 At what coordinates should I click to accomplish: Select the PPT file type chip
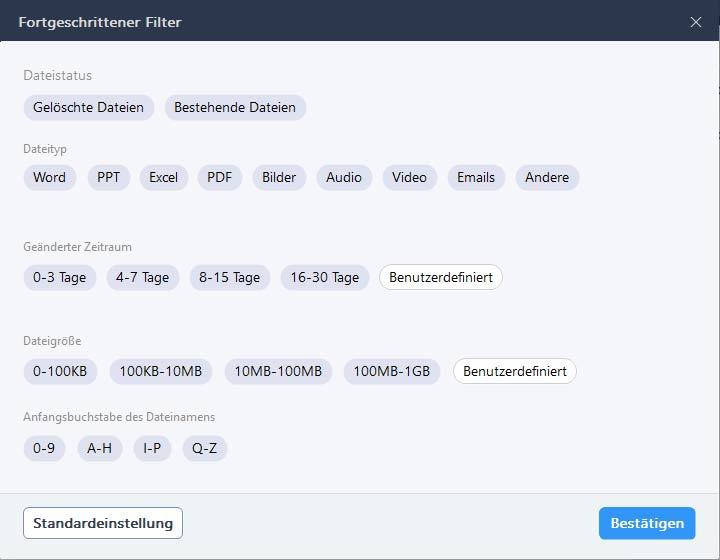click(109, 178)
